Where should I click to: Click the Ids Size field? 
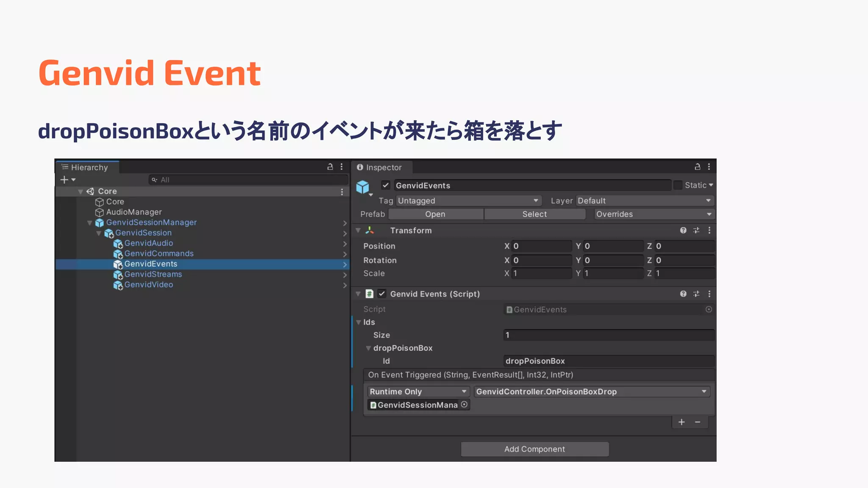[609, 335]
